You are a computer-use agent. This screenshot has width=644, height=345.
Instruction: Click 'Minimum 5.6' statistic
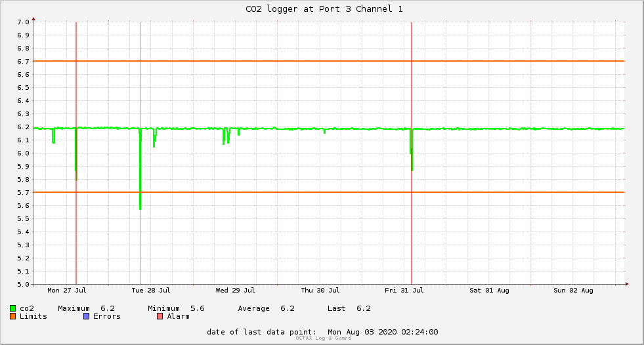(x=176, y=308)
